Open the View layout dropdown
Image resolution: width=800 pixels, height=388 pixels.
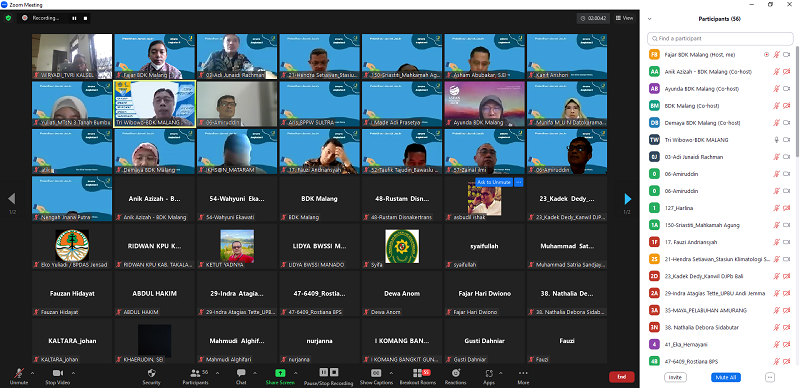coord(624,18)
